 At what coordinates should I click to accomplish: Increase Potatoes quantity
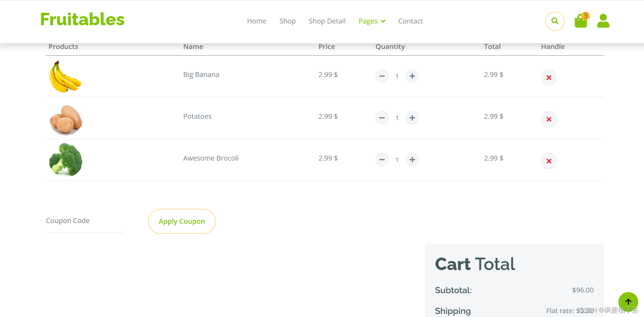(x=412, y=118)
